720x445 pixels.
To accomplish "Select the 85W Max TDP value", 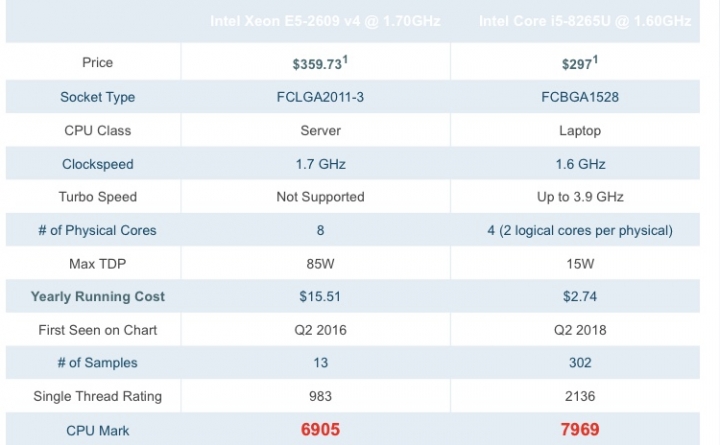I will tap(320, 264).
